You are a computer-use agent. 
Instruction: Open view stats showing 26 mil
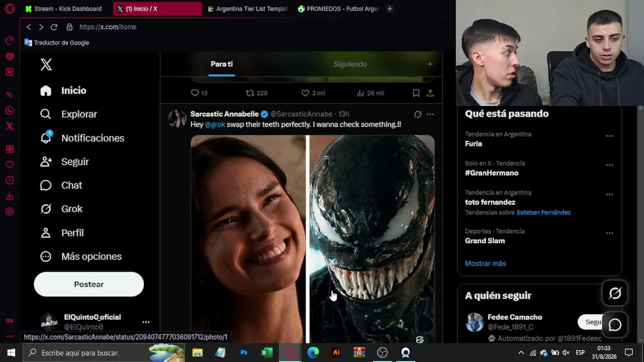point(370,93)
